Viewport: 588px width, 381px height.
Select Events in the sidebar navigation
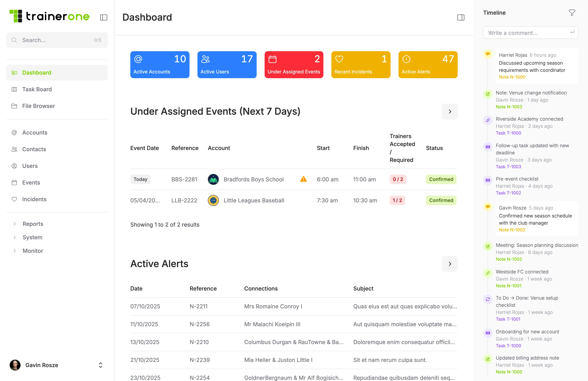[31, 183]
